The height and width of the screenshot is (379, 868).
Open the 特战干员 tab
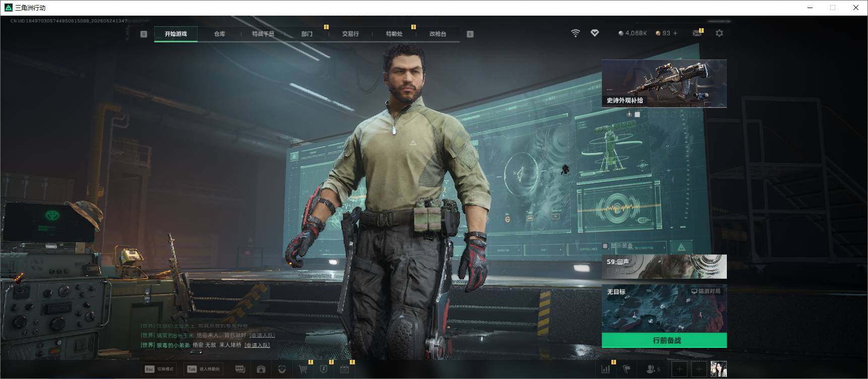point(263,34)
